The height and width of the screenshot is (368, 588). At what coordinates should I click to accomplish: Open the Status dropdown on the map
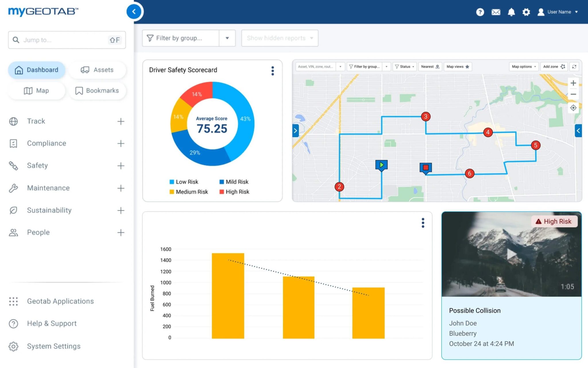[404, 66]
